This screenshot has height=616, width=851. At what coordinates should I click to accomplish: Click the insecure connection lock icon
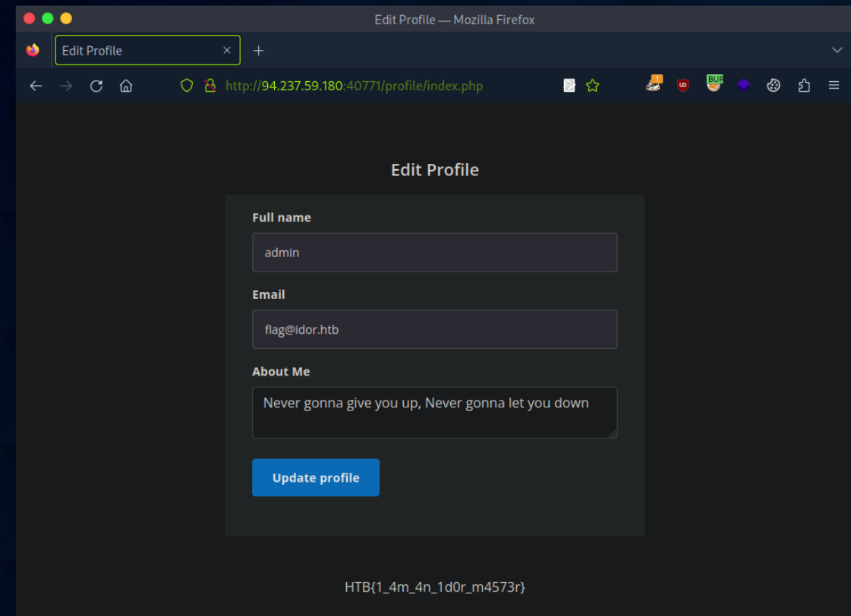pos(210,86)
